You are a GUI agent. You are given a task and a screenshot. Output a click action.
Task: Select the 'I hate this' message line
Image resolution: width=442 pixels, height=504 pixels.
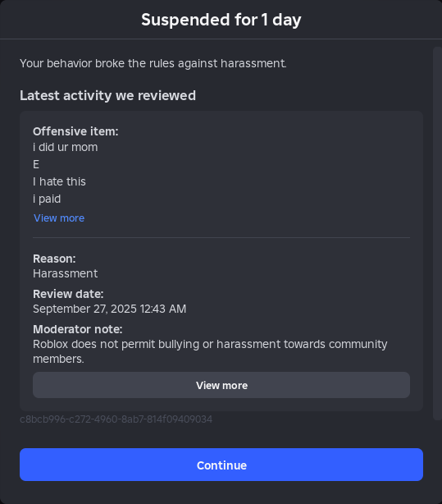pyautogui.click(x=59, y=181)
